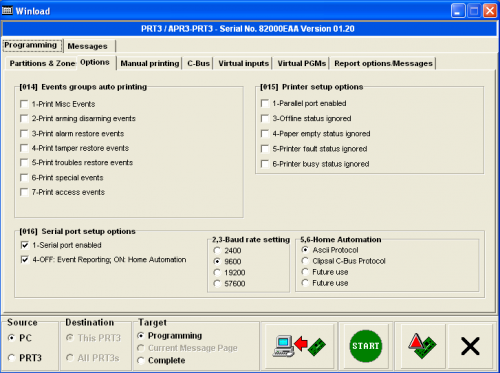
Task: Open the C-Bus tab
Action: click(x=198, y=63)
